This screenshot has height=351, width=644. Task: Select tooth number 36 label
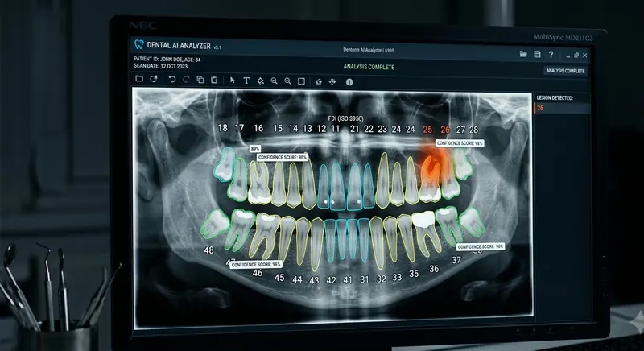point(434,269)
